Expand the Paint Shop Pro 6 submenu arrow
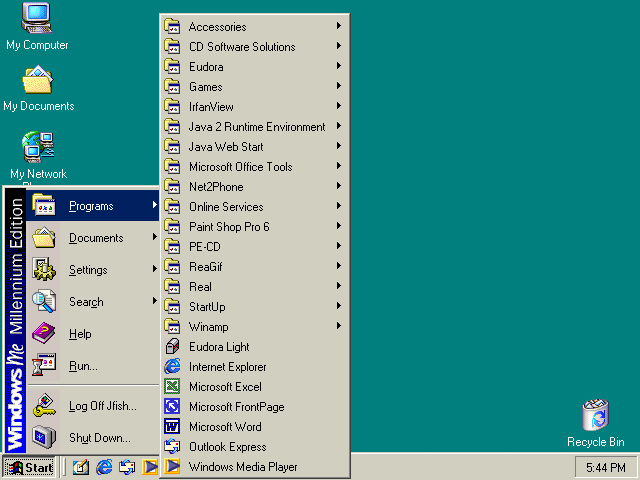This screenshot has height=480, width=640. (339, 226)
